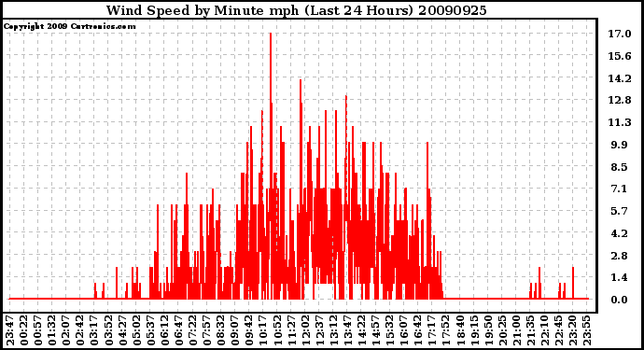
Task: Select the 22:10 time label
Action: pos(544,330)
